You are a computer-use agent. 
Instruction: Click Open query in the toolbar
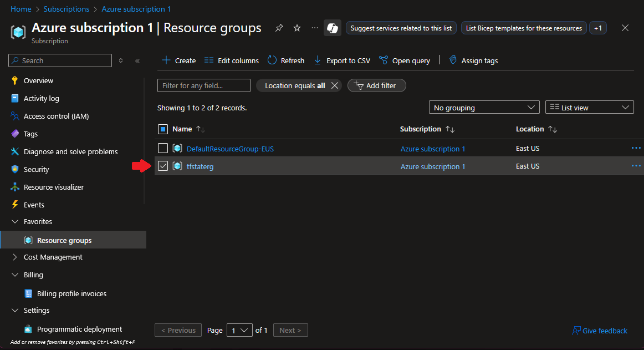tap(405, 60)
